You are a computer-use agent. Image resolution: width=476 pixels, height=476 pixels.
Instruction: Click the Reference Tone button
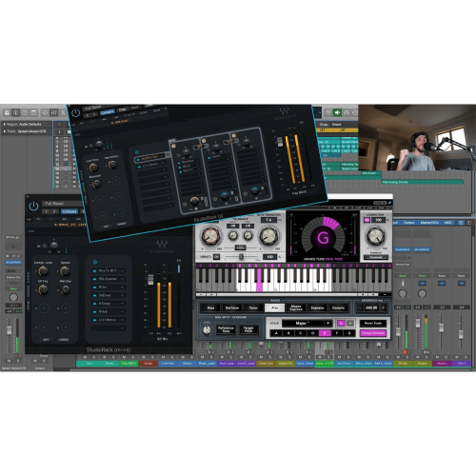(x=226, y=329)
